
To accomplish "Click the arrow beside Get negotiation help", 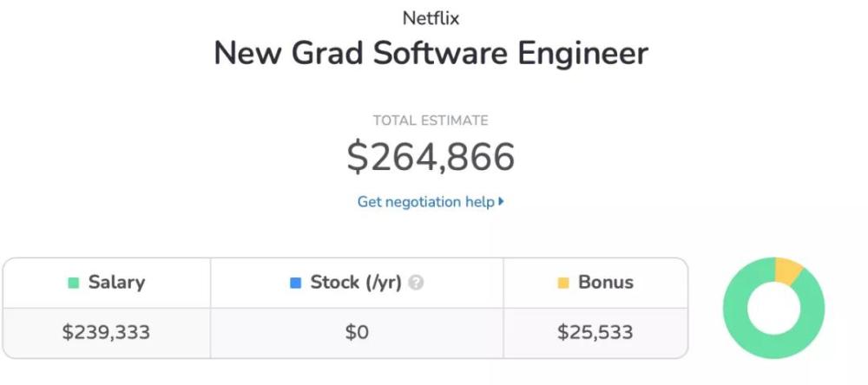I will (501, 202).
